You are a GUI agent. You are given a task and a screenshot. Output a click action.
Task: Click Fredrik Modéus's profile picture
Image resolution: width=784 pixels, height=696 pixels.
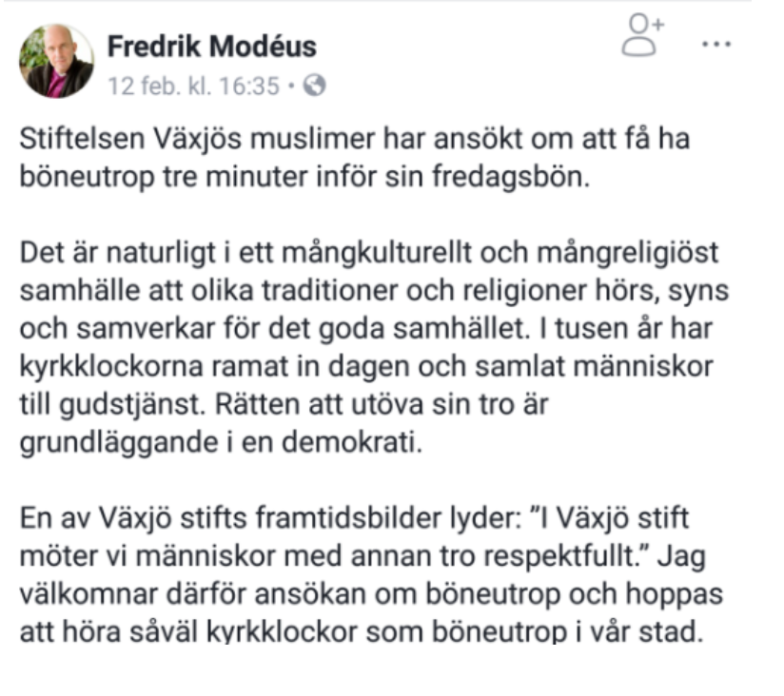point(56,62)
